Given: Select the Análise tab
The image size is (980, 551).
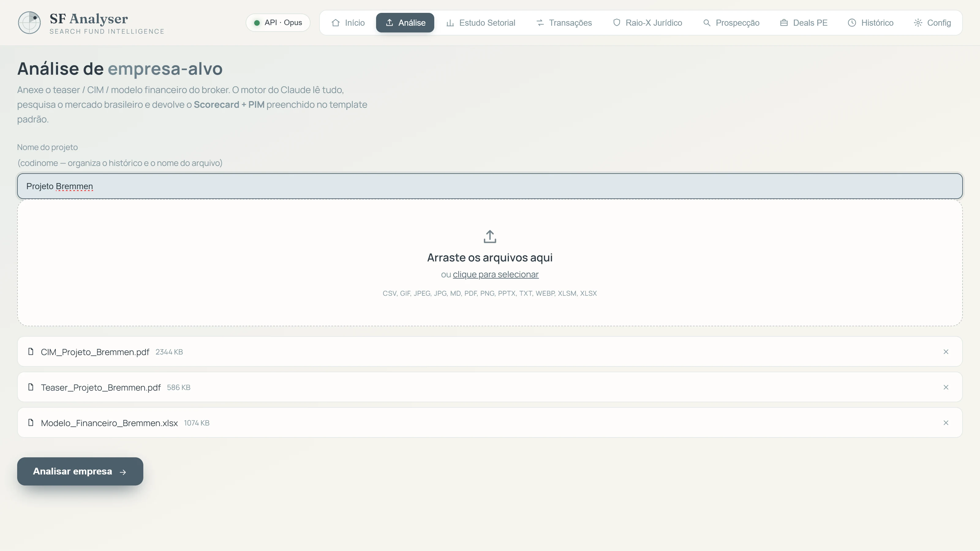Looking at the screenshot, I should click(405, 23).
